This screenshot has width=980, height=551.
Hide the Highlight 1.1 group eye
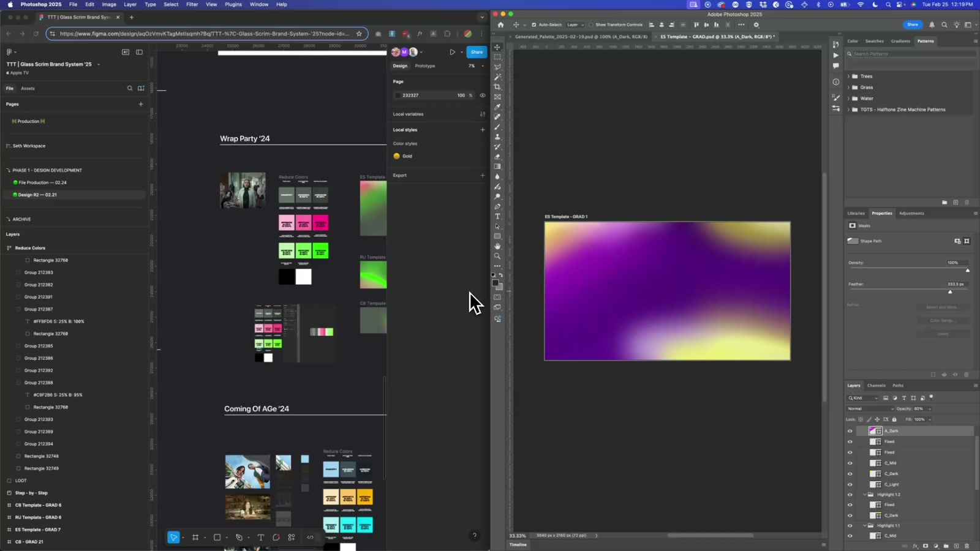click(x=850, y=525)
